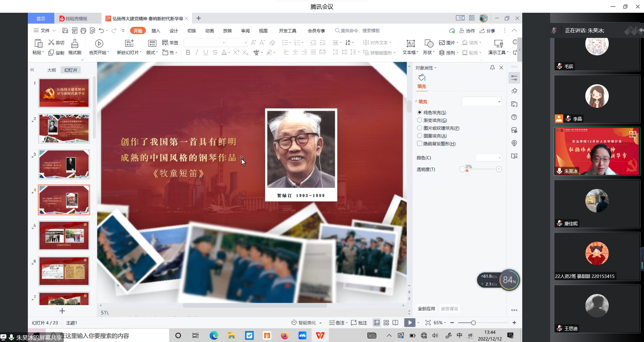Click the print icon in quick toolbar
This screenshot has height=342, width=644.
tap(83, 31)
